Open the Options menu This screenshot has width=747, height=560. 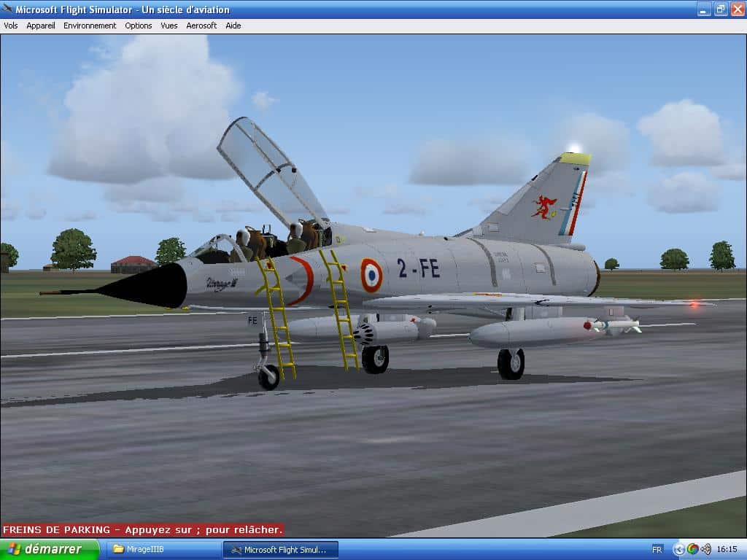pos(138,26)
